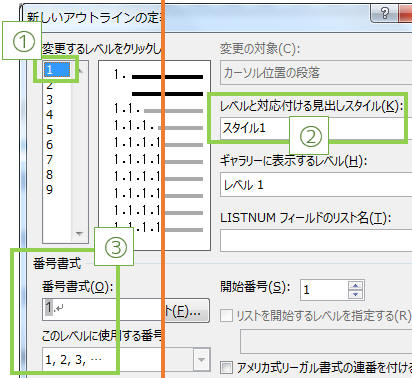Select level 1 in the level list
412x378 pixels.
(57, 69)
